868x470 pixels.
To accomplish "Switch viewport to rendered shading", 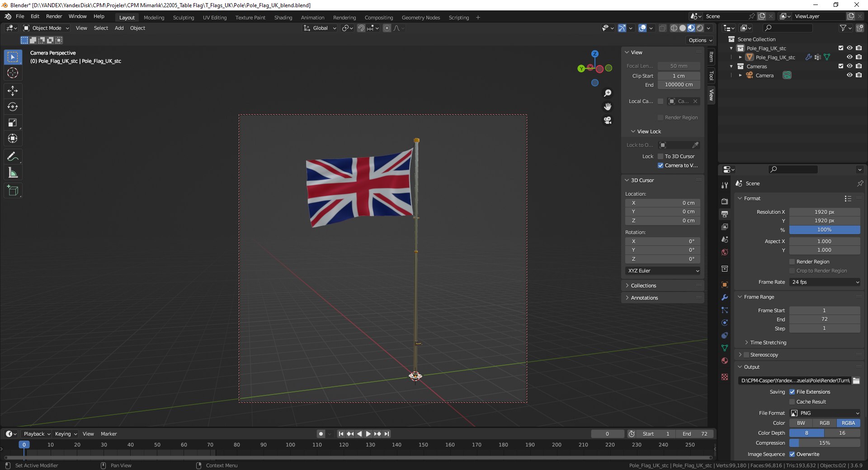I will 700,28.
